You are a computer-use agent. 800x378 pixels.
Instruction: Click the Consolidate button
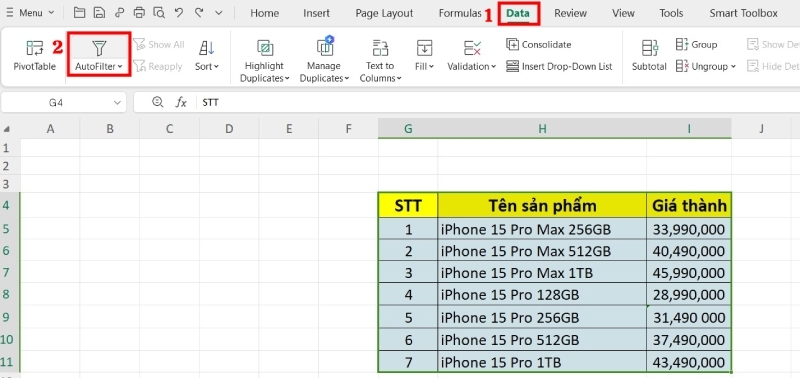[x=539, y=44]
